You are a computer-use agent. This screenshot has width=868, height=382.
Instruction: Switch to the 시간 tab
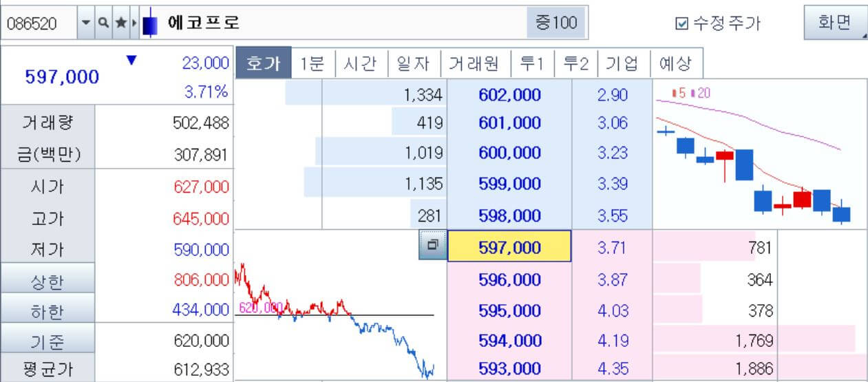pyautogui.click(x=361, y=63)
